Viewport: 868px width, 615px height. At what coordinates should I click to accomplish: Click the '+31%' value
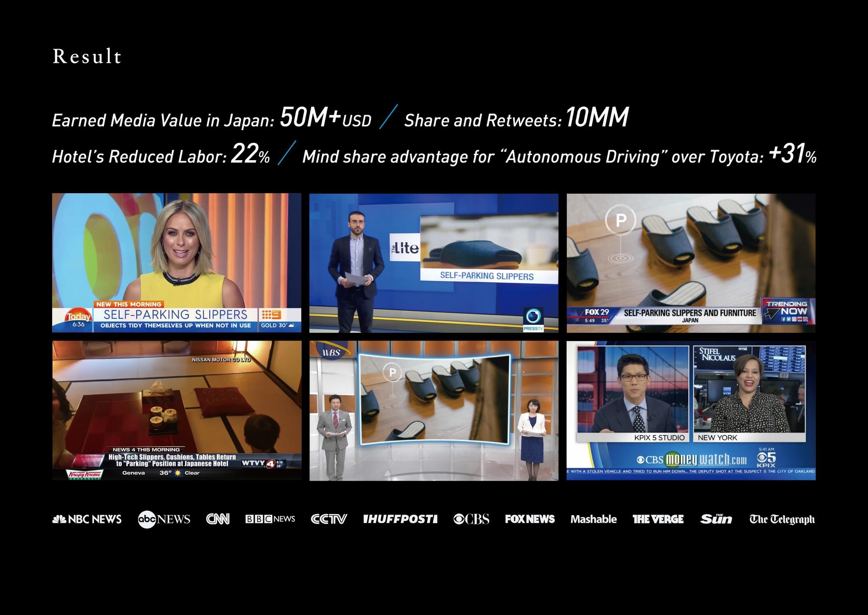792,153
